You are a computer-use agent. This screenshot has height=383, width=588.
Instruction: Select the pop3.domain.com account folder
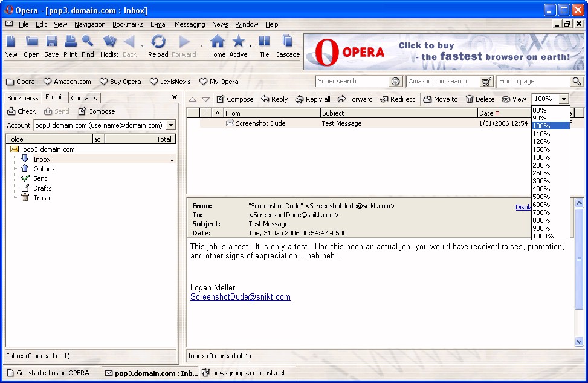(x=49, y=149)
